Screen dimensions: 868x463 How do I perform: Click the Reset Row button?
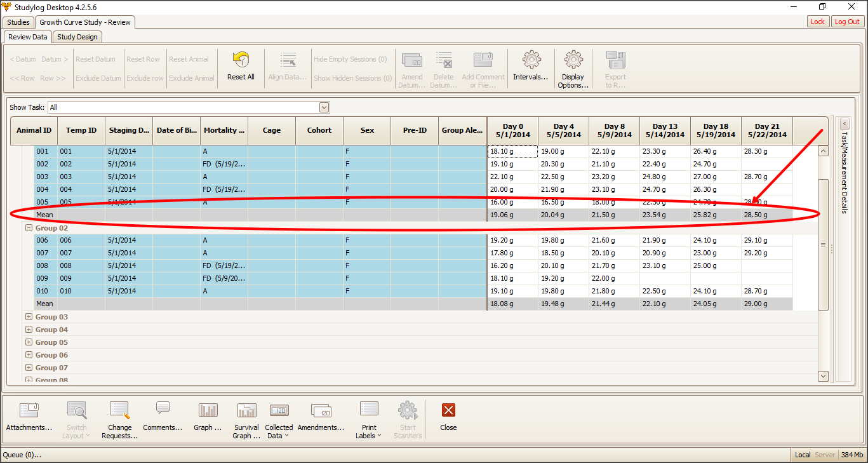click(x=143, y=59)
